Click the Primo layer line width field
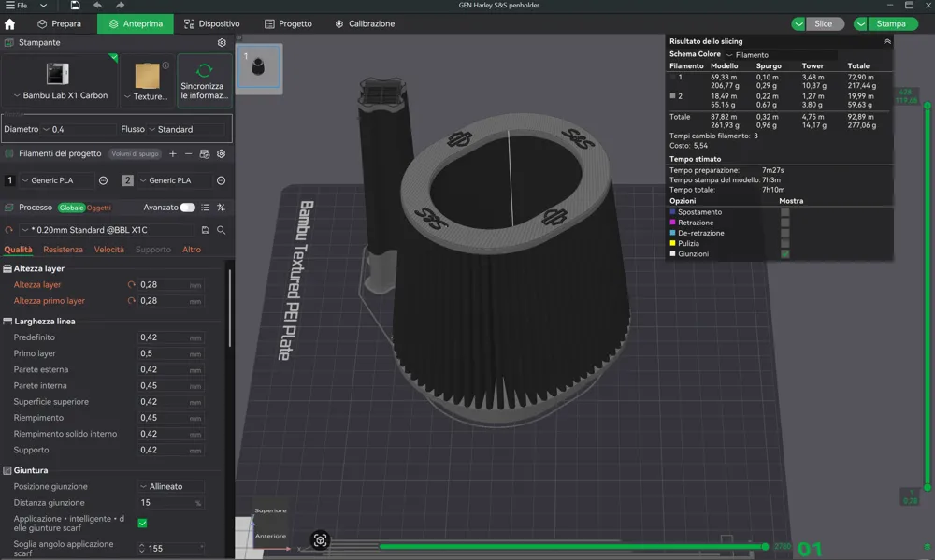 [x=171, y=353]
